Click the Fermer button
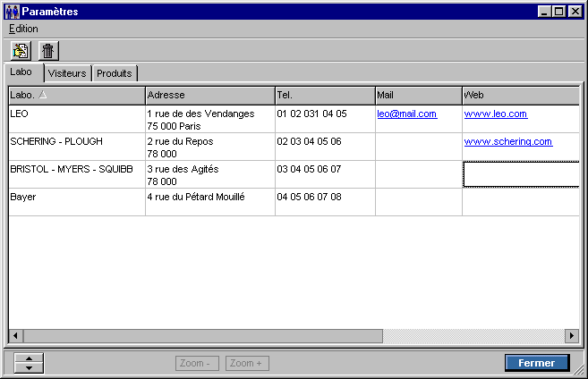588x379 pixels. click(537, 363)
